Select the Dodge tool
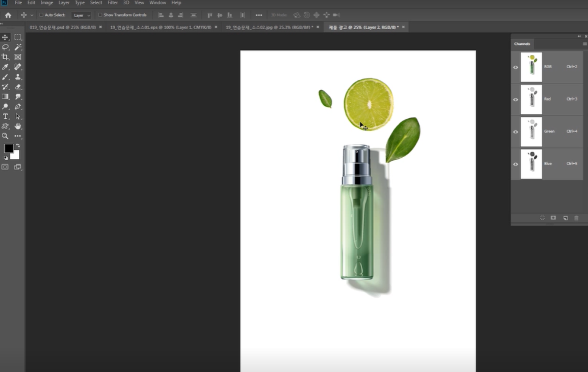The height and width of the screenshot is (372, 588). pos(5,107)
